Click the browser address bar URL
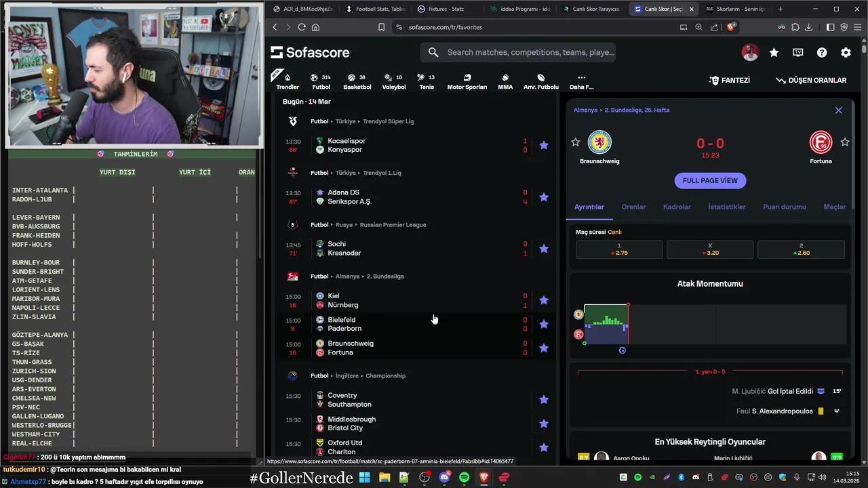The height and width of the screenshot is (488, 868). coord(445,27)
